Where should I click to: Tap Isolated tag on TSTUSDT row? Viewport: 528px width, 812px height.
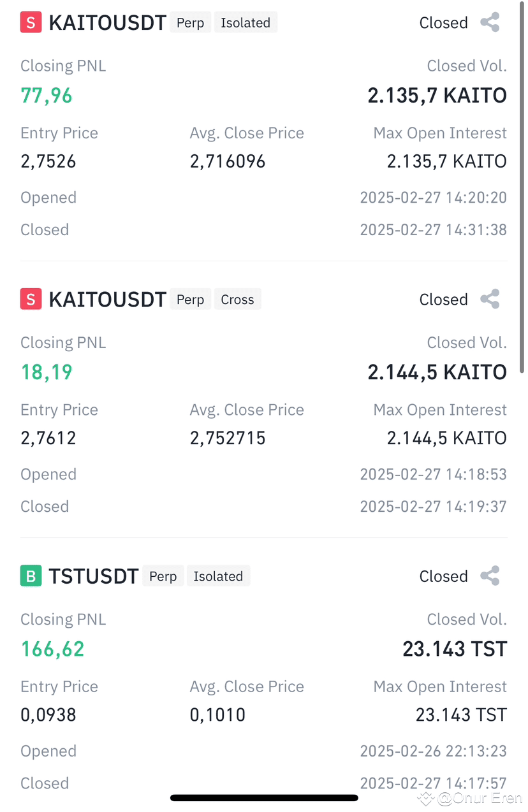pos(218,576)
